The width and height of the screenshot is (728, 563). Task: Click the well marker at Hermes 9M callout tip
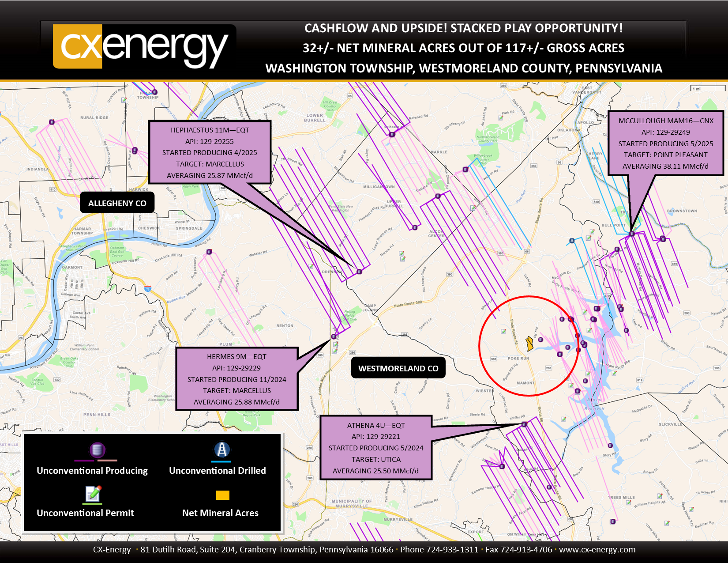point(334,336)
